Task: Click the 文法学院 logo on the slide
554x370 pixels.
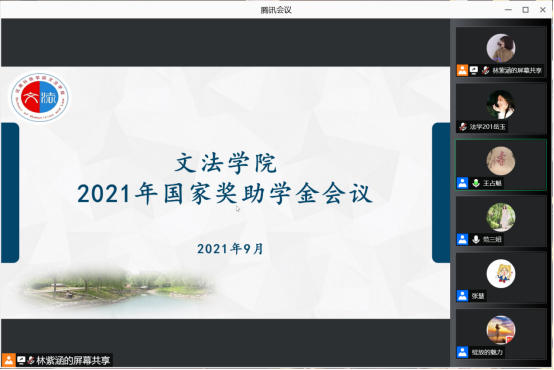Action: (39, 97)
